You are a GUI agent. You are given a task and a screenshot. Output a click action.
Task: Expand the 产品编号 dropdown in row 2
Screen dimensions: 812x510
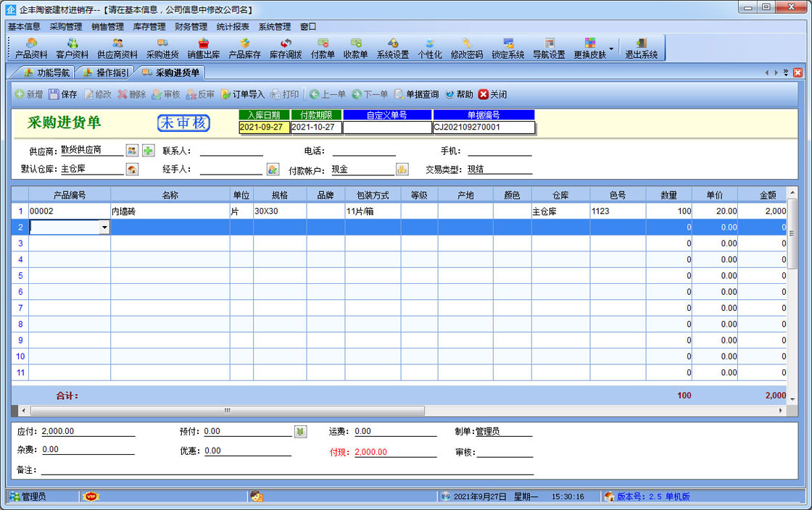coord(104,227)
